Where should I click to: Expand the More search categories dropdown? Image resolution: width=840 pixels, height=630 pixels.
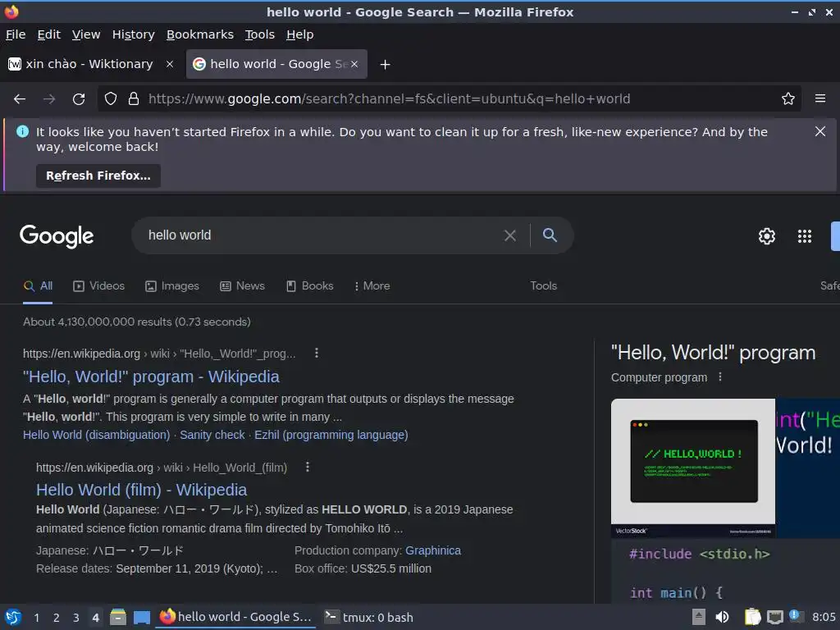(x=372, y=286)
